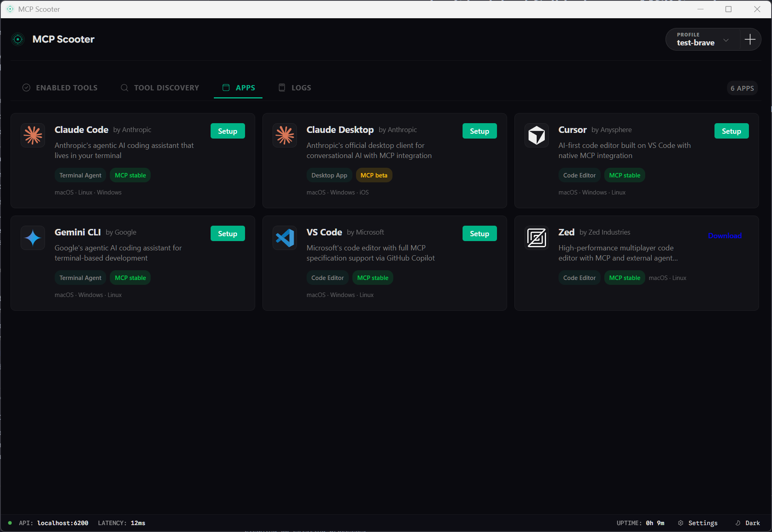
Task: Click the Claude Desktop app icon
Action: 285,135
